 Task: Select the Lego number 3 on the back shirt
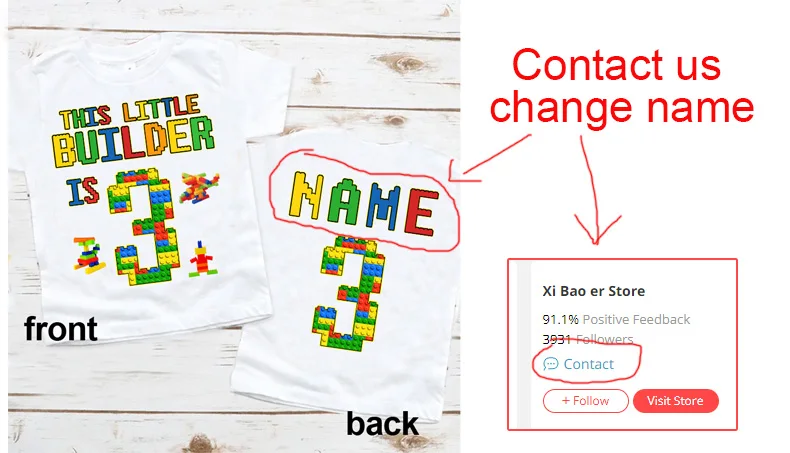point(345,293)
